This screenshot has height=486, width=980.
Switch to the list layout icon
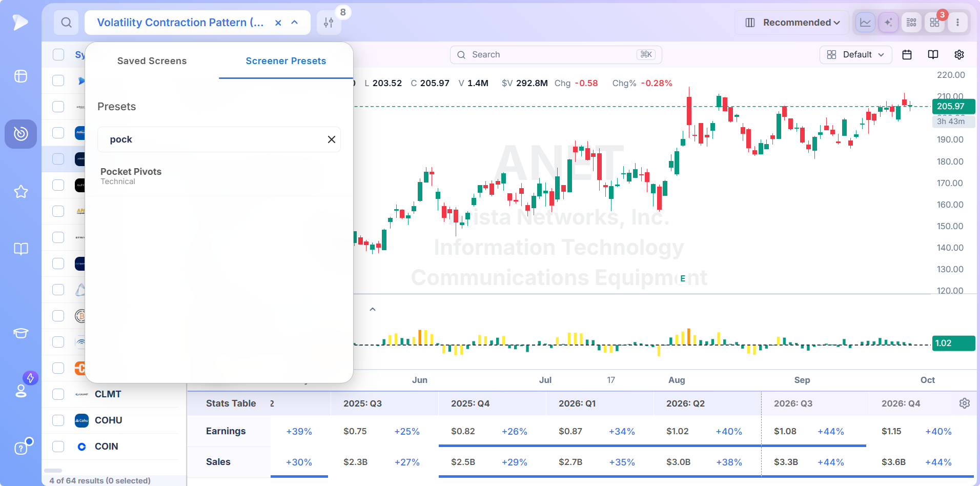(x=911, y=23)
